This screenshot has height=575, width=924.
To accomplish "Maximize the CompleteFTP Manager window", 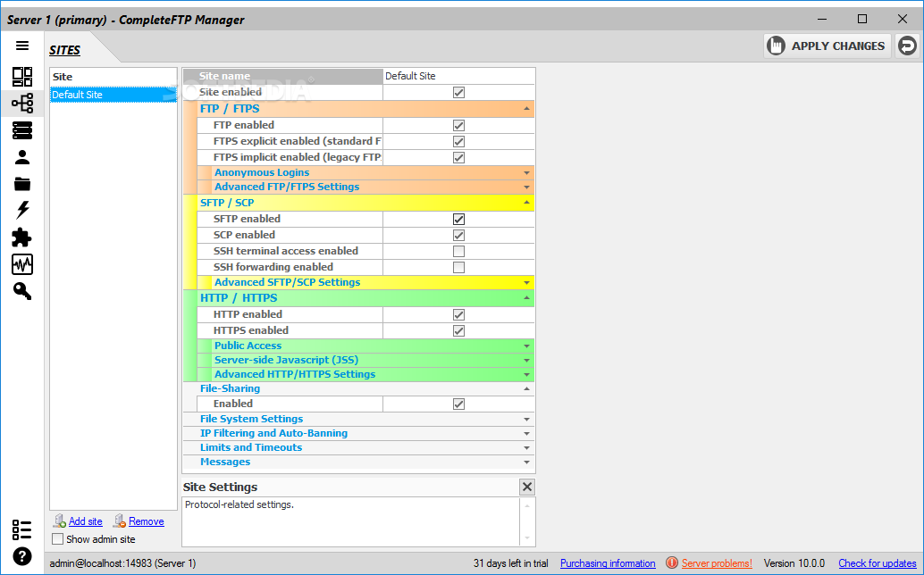I will pos(862,19).
